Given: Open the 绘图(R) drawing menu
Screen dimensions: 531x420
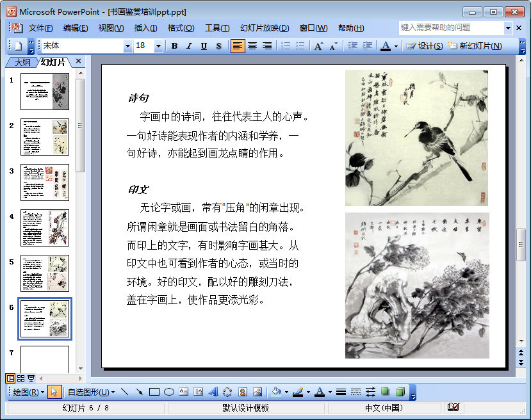Looking at the screenshot, I should 28,392.
